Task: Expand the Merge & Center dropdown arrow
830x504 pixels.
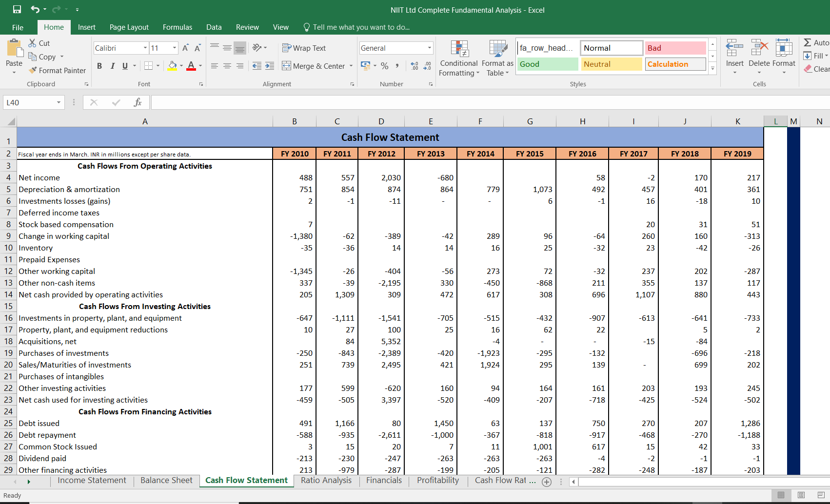Action: 351,66
